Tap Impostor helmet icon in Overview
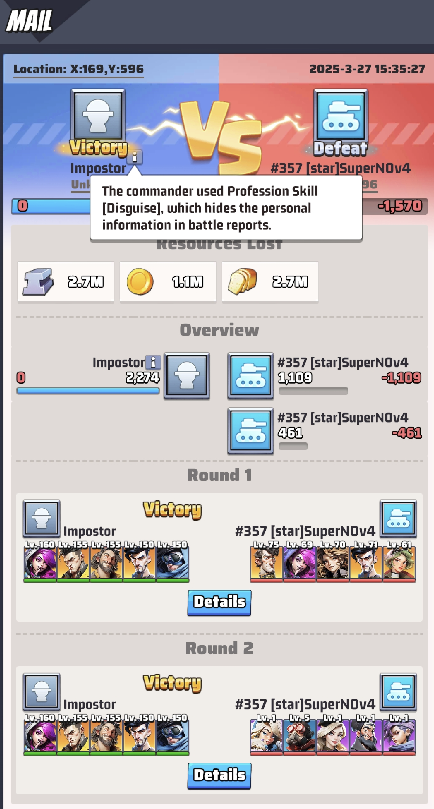This screenshot has width=434, height=809. point(187,376)
